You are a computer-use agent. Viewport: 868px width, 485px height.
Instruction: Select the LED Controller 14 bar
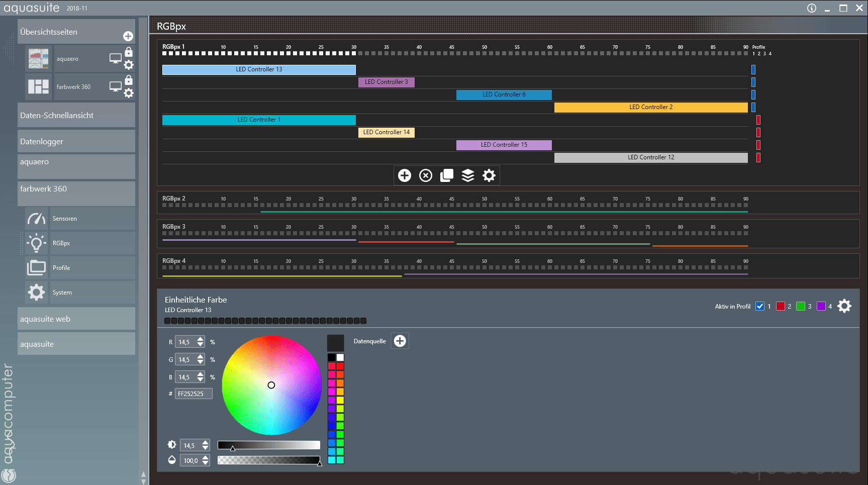point(387,132)
